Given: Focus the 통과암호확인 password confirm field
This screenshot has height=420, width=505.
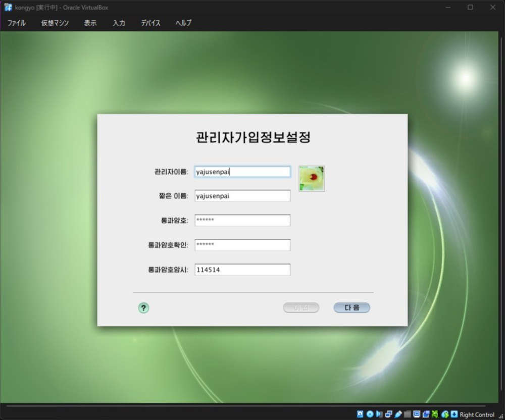Looking at the screenshot, I should point(242,245).
